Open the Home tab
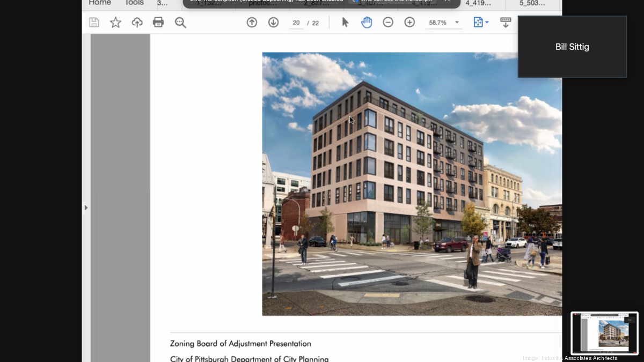 pos(100,3)
